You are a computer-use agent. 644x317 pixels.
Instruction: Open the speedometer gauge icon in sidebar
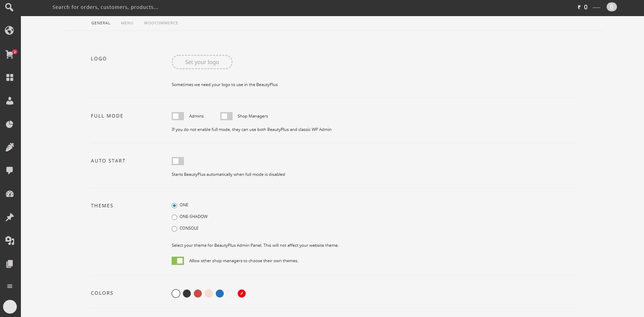click(10, 194)
